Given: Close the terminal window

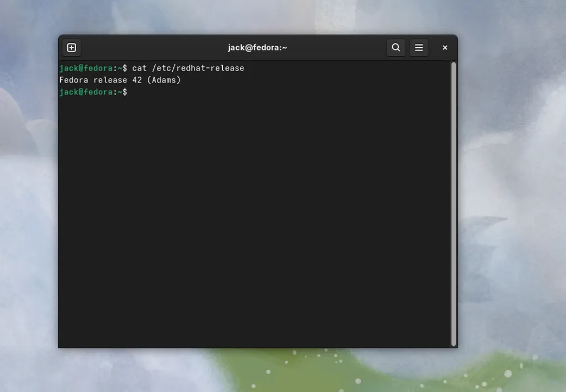Looking at the screenshot, I should pyautogui.click(x=445, y=48).
